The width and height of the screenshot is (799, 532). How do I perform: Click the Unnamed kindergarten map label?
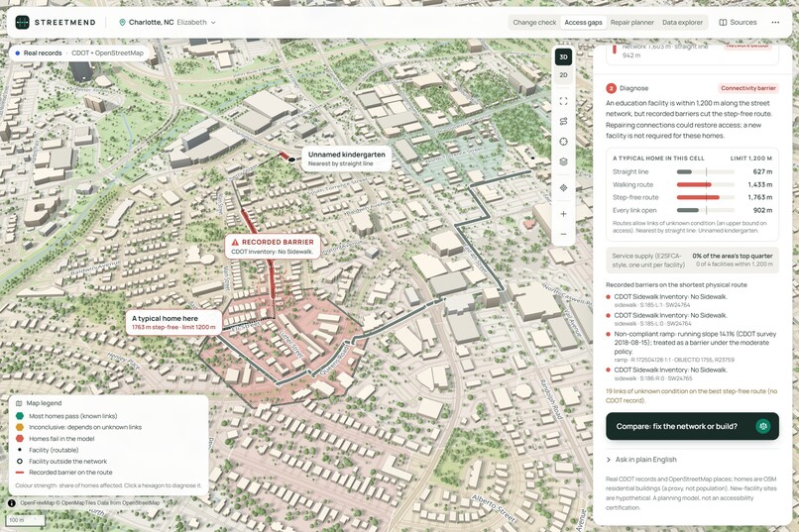[x=347, y=159]
